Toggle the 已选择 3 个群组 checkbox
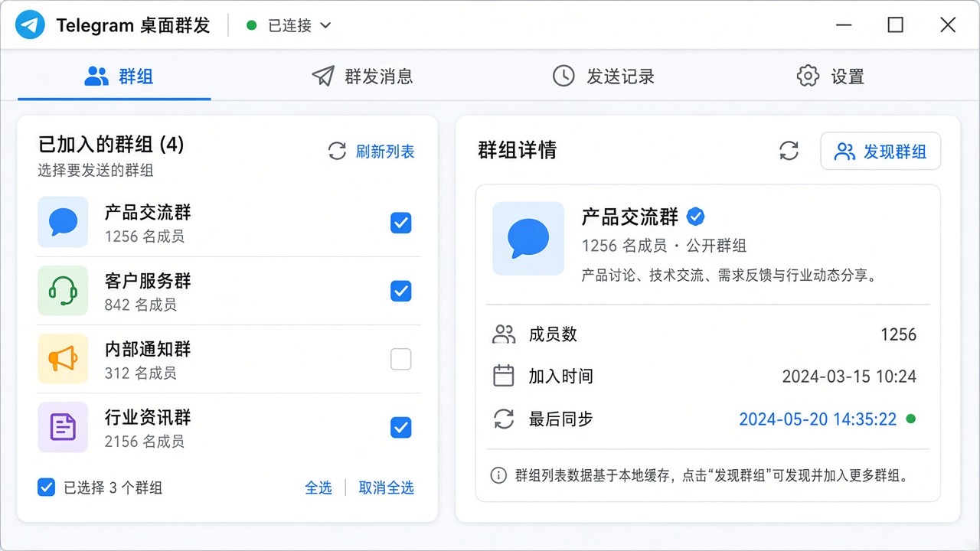The width and height of the screenshot is (980, 551). 47,487
